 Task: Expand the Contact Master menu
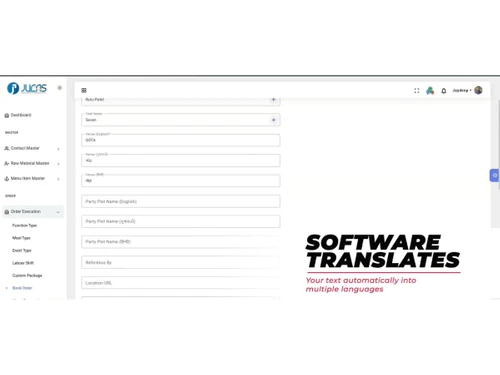32,148
